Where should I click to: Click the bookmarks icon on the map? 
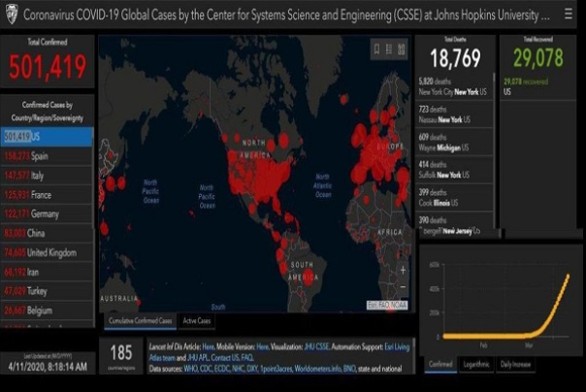(x=376, y=49)
